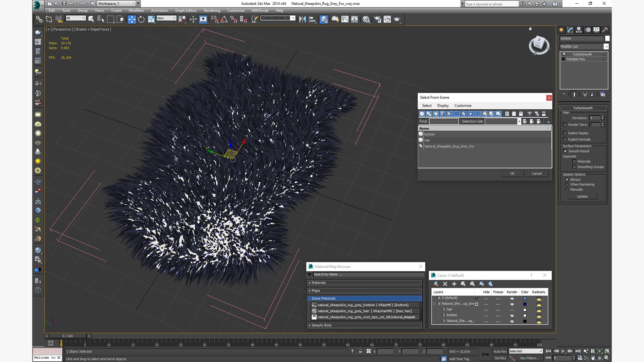Open the Material Editor from toolbar
The image size is (644, 362).
(x=366, y=19)
